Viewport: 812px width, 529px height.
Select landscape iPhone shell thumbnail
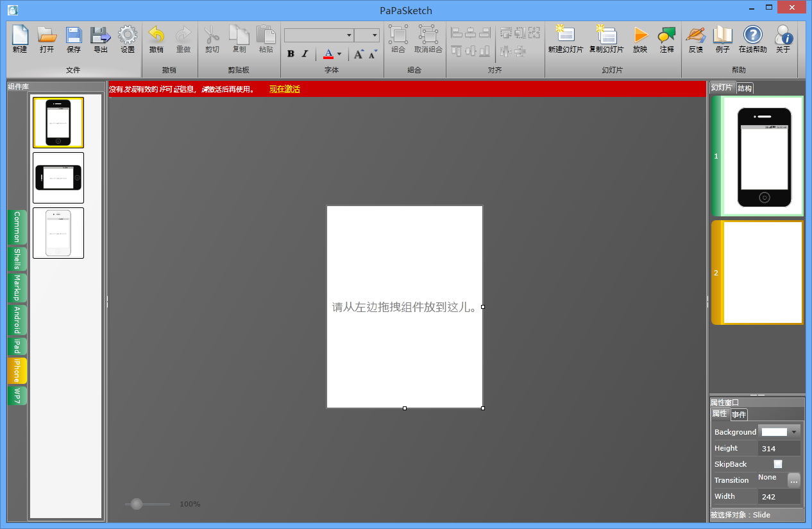pos(58,178)
